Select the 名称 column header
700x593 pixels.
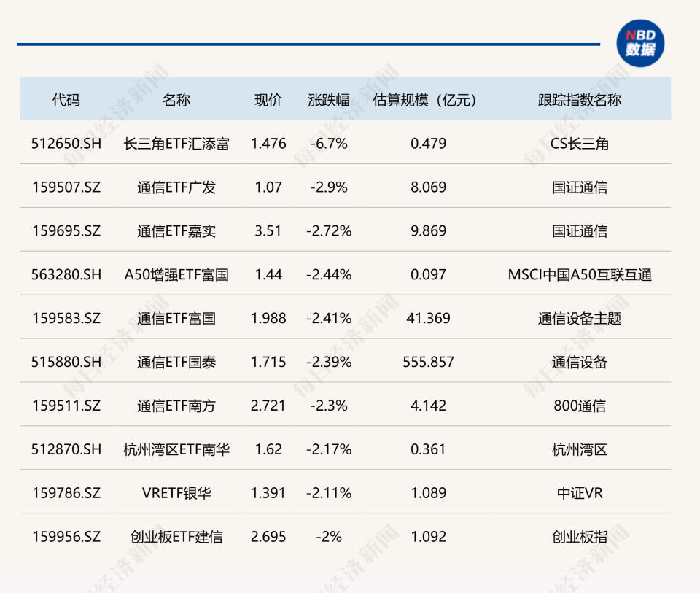[x=176, y=100]
